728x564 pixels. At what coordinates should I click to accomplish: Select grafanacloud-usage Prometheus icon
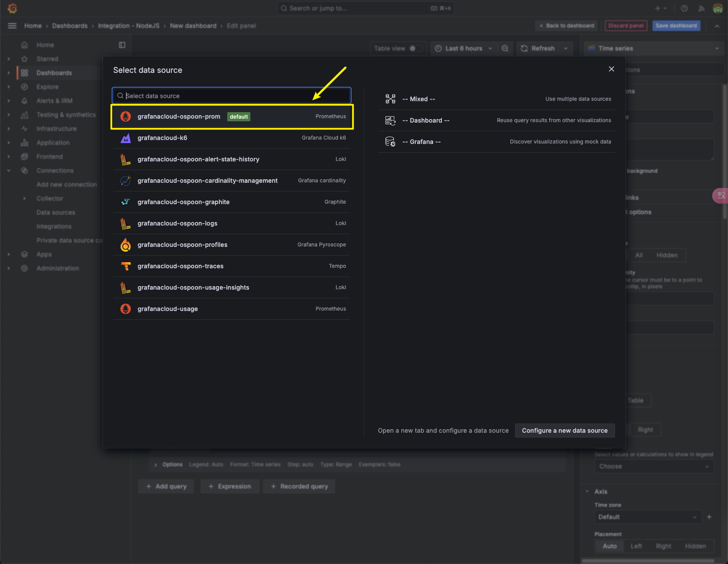pyautogui.click(x=126, y=309)
